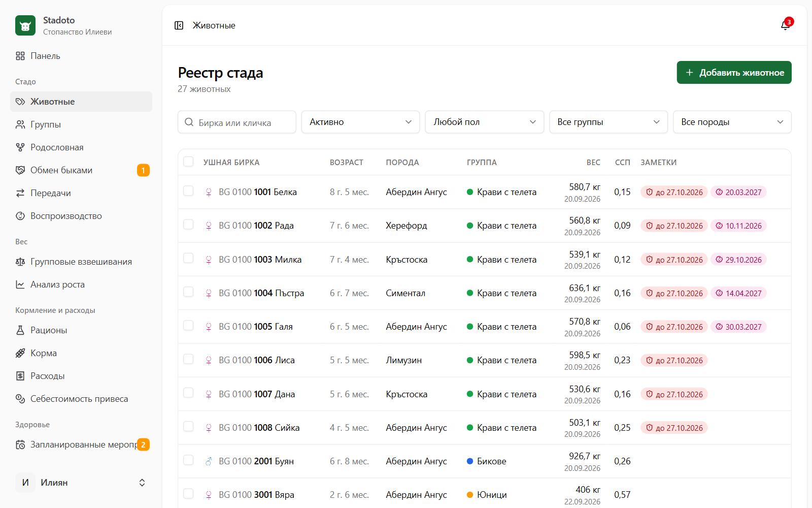
Task: Select checkbox for BG 0100 1001 Белка
Action: coord(188,191)
